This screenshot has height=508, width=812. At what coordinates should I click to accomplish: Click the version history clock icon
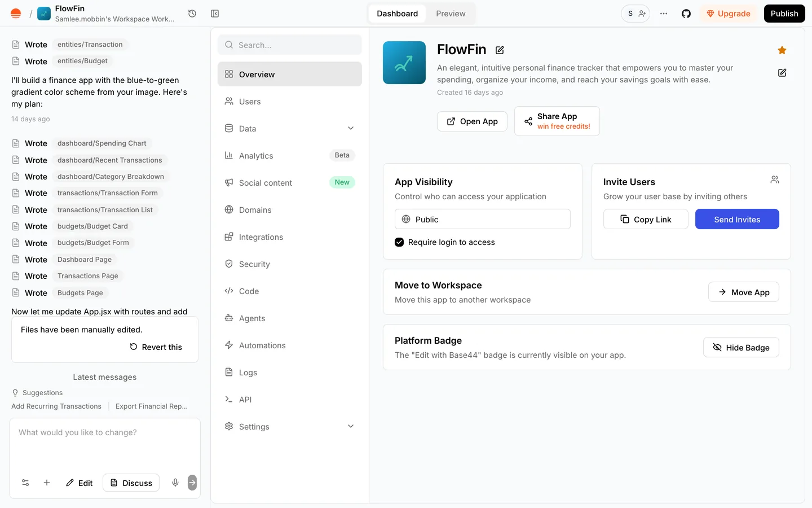pyautogui.click(x=192, y=14)
